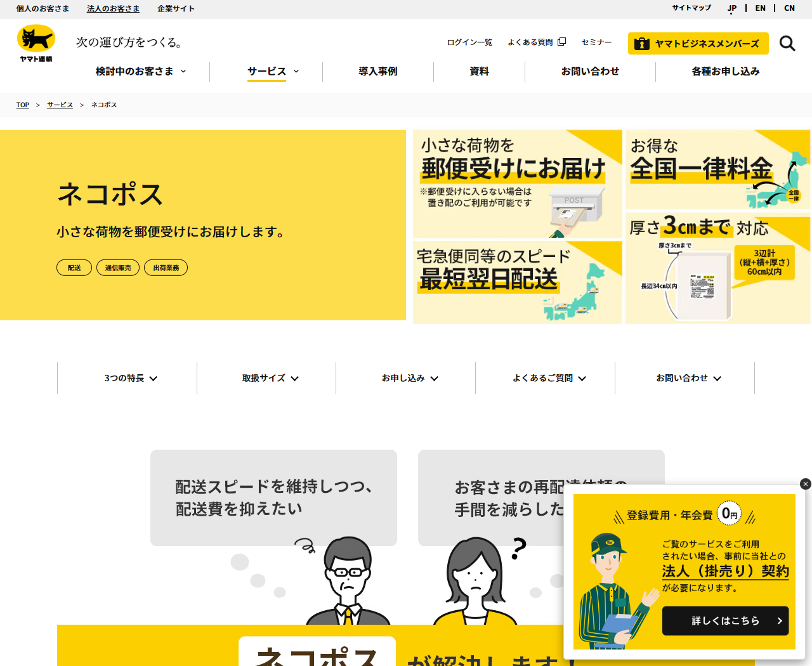
Task: Expand the 検討中のお客さま menu chevron
Action: (x=183, y=71)
